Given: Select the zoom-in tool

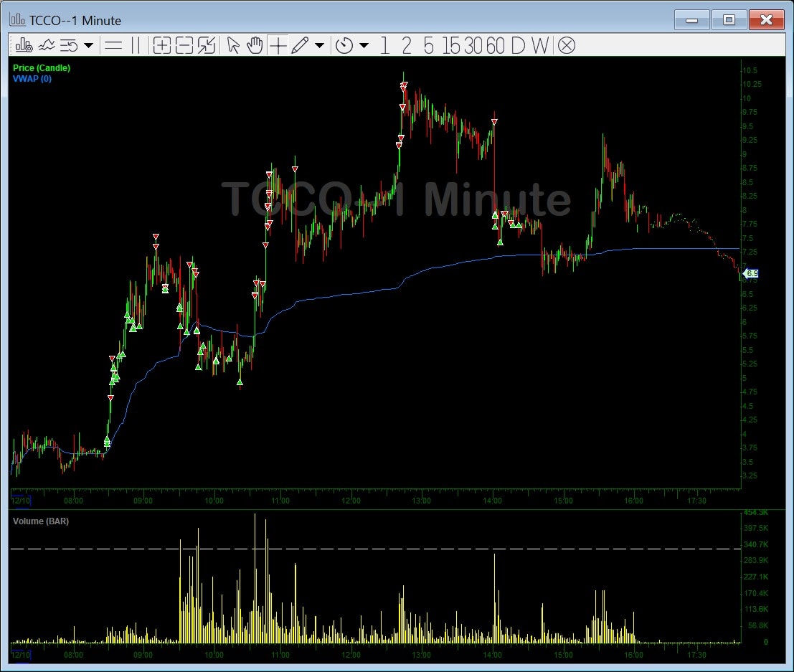Looking at the screenshot, I should [162, 45].
